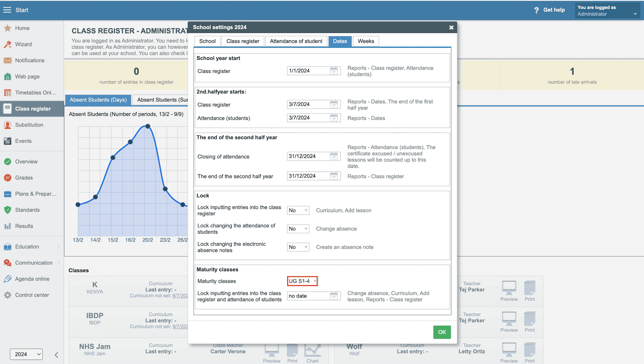
Task: Open Control center gear icon
Action: click(7, 295)
